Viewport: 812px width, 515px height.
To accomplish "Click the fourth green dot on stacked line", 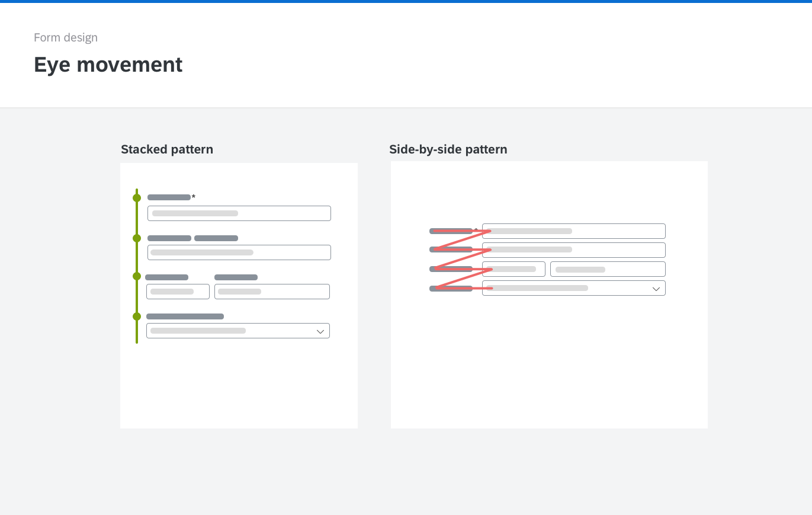I will (137, 316).
